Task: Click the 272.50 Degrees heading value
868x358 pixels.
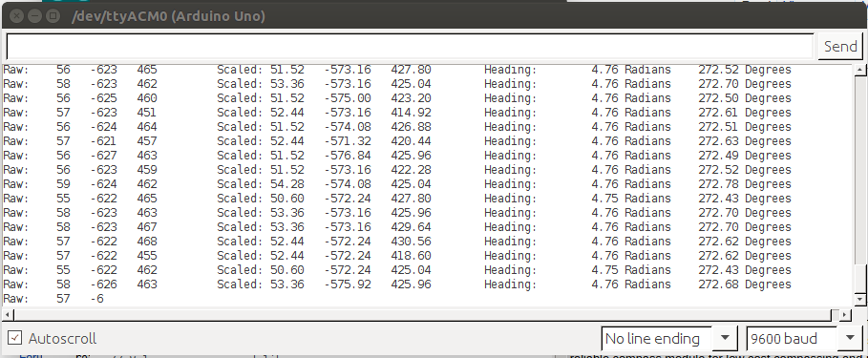Action: pos(745,98)
